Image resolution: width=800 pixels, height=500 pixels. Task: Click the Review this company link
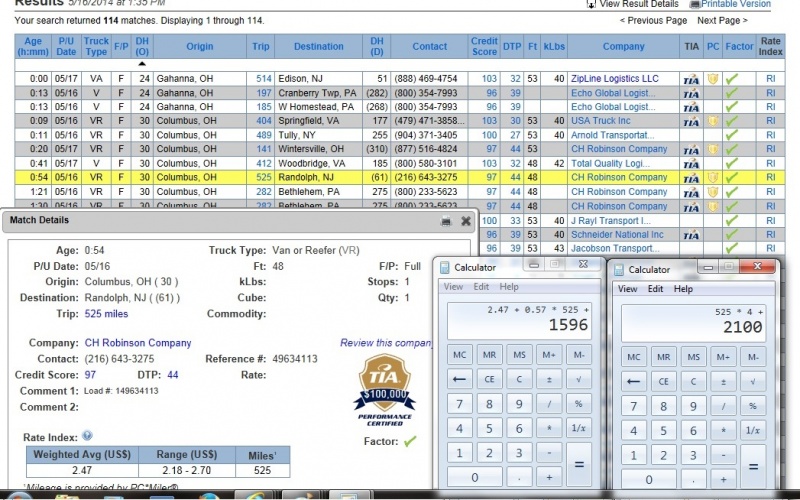386,343
